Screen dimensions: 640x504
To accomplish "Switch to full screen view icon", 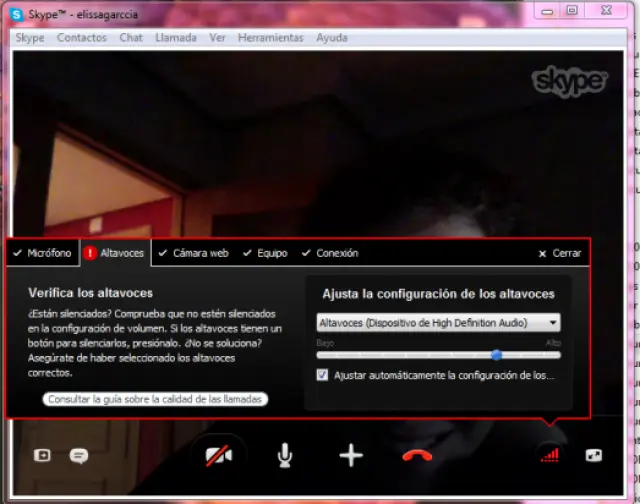I will 593,455.
